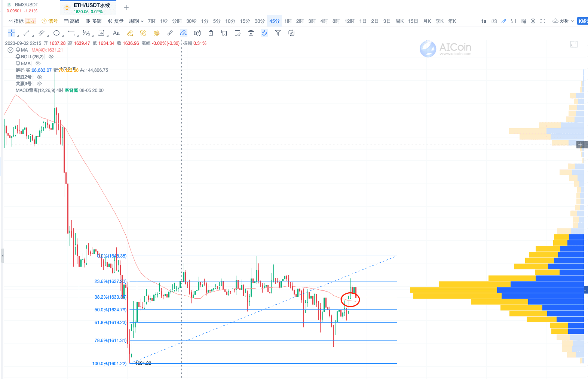Viewport: 588px width, 379px height.
Task: Click the copy drawings icon
Action: point(224,33)
